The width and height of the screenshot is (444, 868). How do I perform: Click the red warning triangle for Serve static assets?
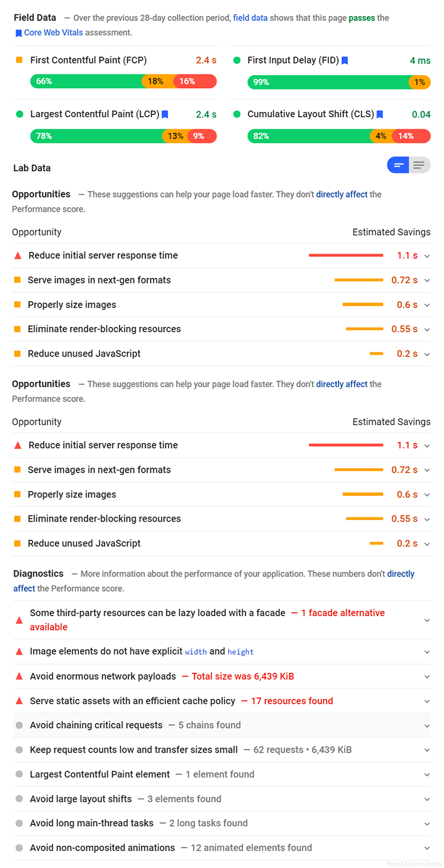tap(19, 701)
